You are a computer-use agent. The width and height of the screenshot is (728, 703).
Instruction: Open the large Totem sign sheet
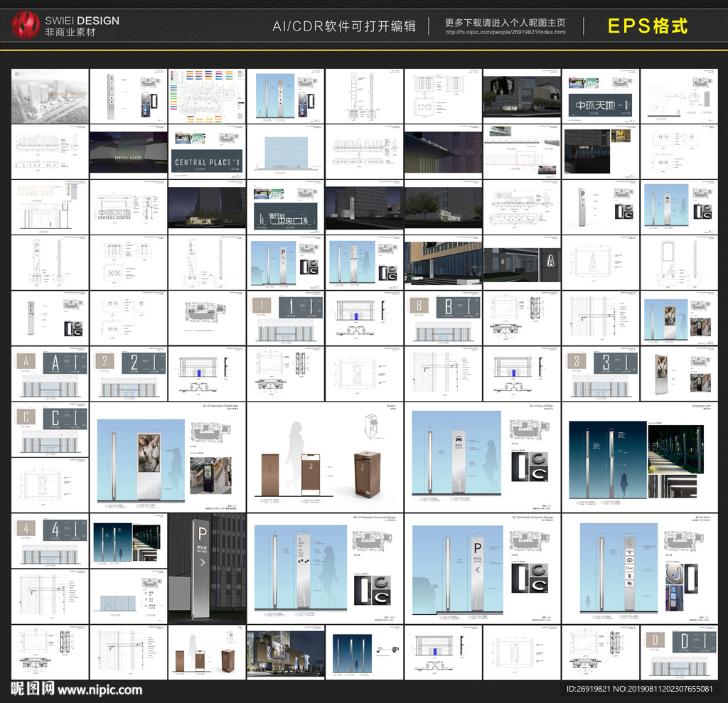640,569
